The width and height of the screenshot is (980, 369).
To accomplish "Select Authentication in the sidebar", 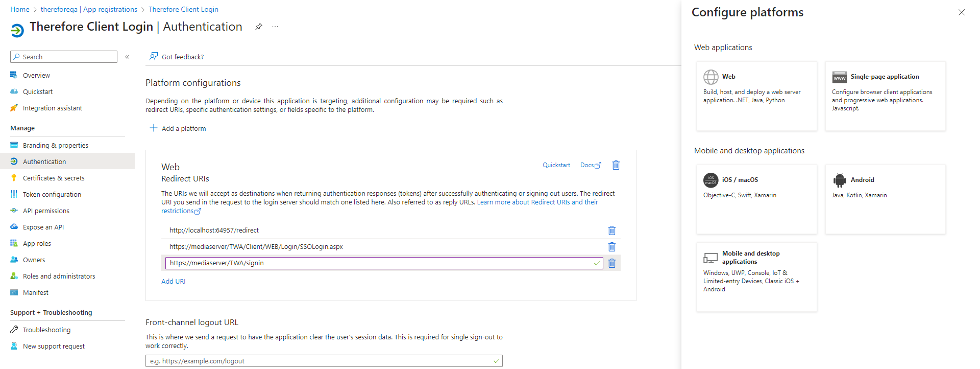I will point(67,162).
